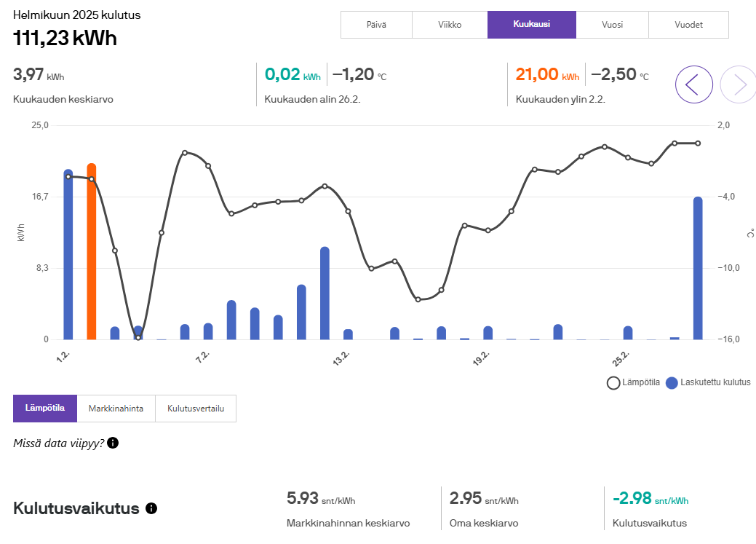This screenshot has height=544, width=756.
Task: Click the last tall blue bar in chart
Action: click(698, 268)
